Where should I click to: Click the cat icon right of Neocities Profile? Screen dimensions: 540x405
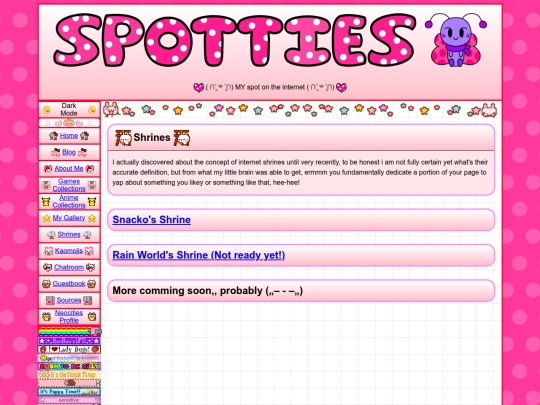coord(92,316)
